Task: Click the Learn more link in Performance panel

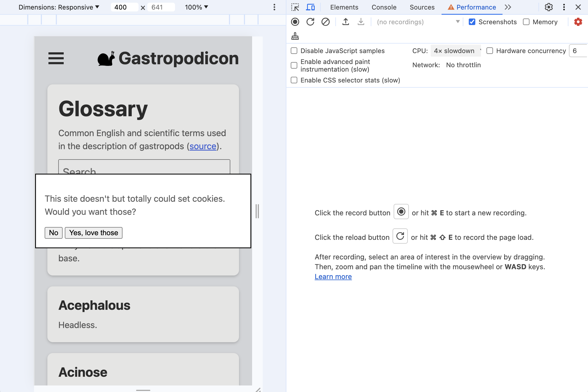Action: click(333, 276)
